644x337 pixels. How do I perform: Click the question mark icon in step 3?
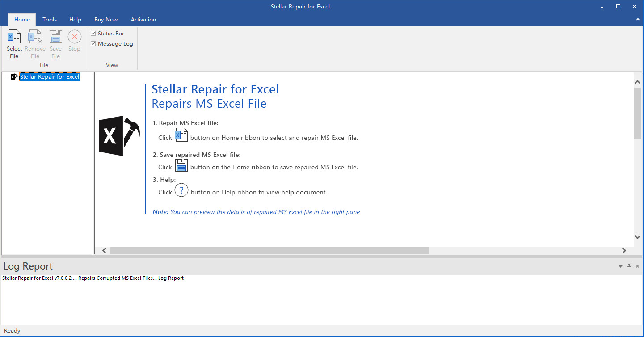click(181, 190)
